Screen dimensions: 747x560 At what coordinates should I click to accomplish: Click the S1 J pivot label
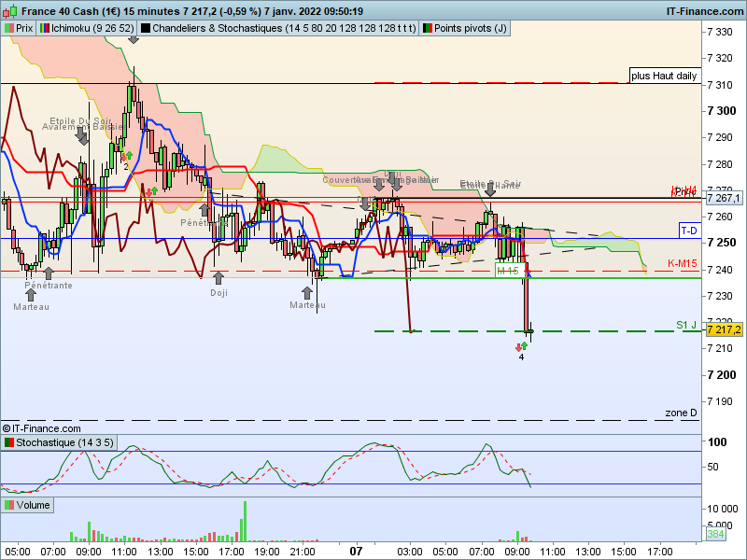click(686, 325)
